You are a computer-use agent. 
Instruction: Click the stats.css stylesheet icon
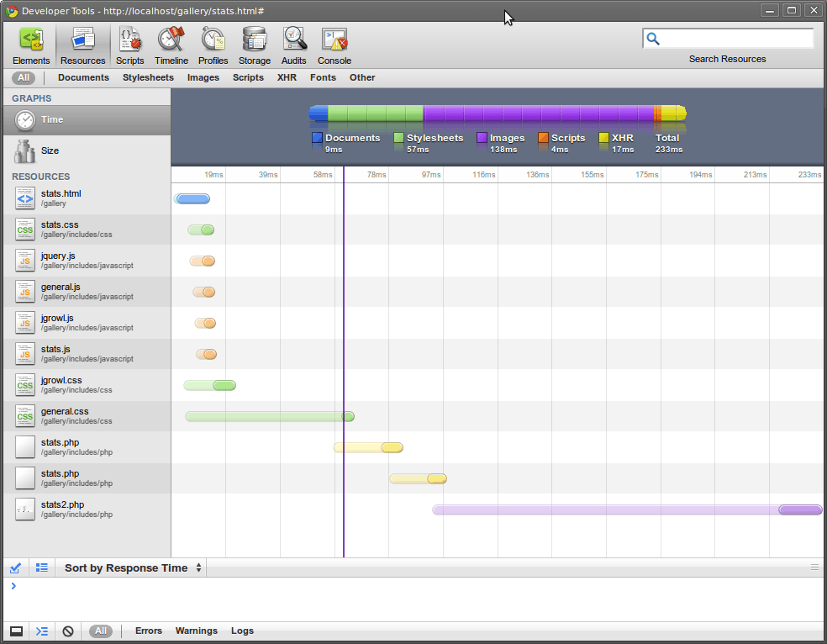(24, 230)
